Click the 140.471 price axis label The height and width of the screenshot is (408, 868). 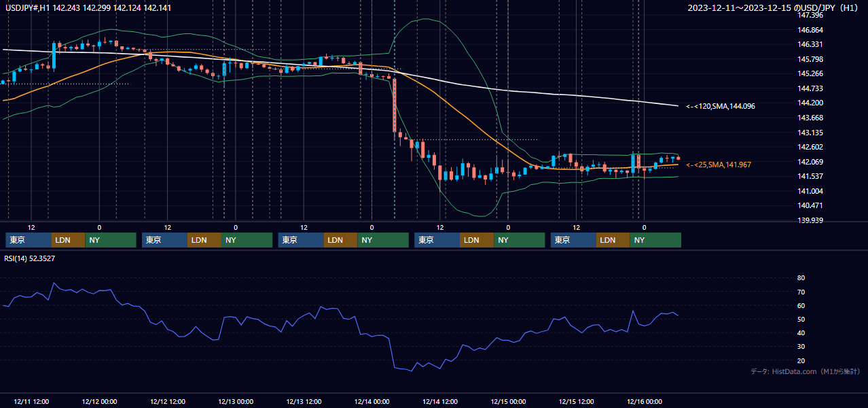pos(810,205)
